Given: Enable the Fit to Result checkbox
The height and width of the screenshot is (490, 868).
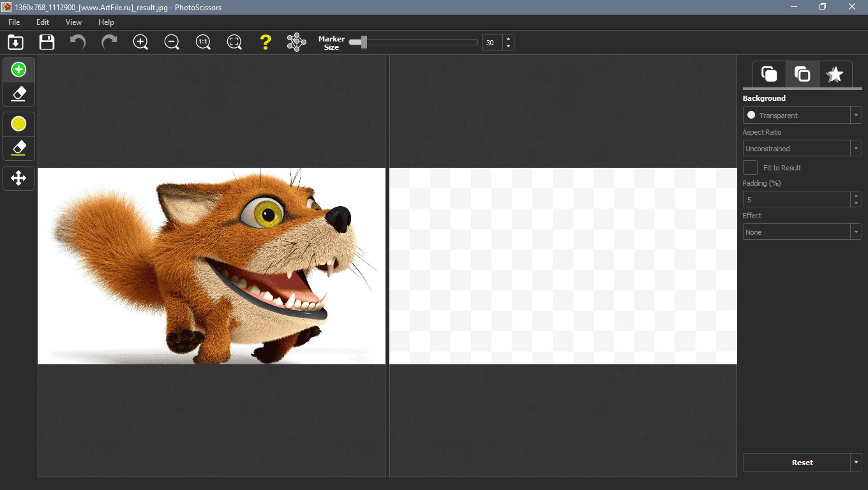Looking at the screenshot, I should coord(751,168).
